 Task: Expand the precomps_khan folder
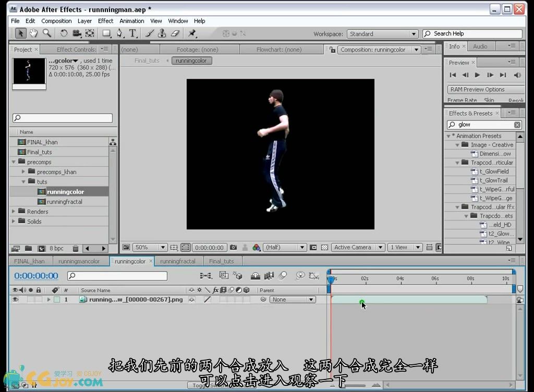pos(23,171)
